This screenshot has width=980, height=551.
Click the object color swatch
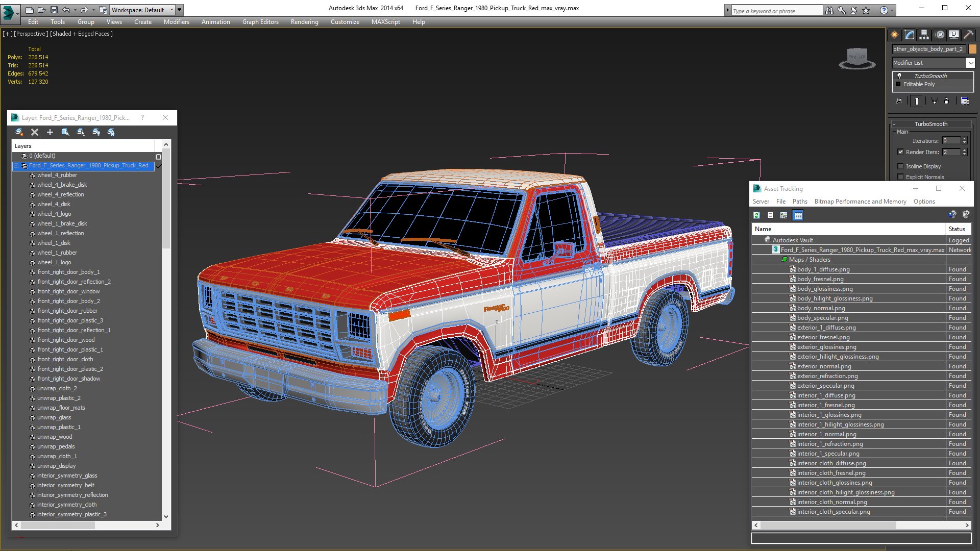pos(972,49)
